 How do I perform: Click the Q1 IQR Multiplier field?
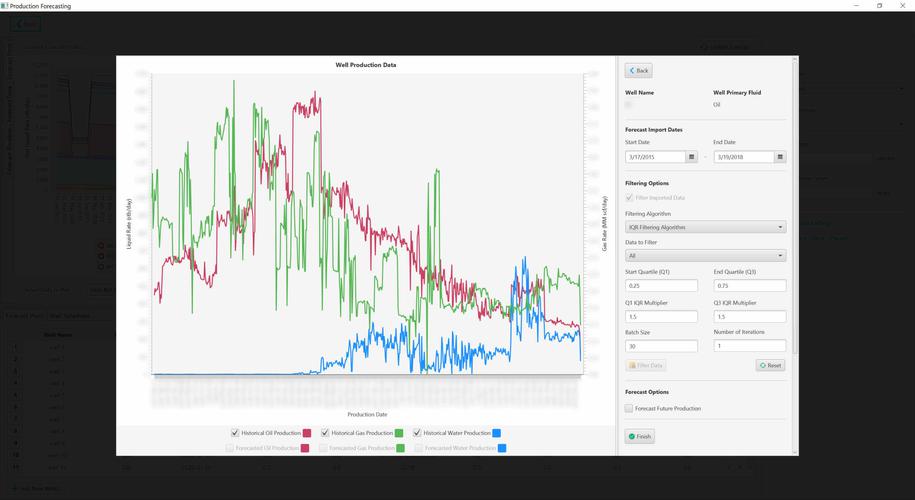[661, 317]
